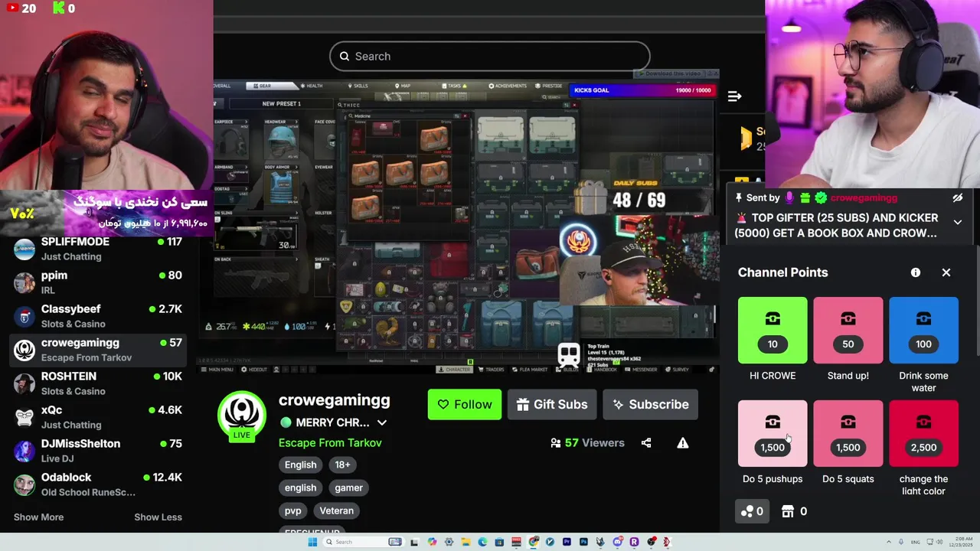Show hidden system tray icons chevron
980x551 pixels.
[889, 542]
